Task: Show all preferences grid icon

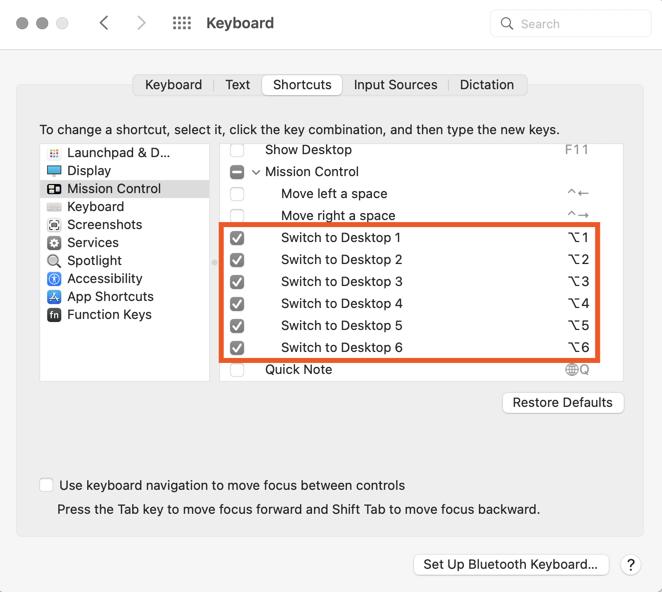Action: pyautogui.click(x=182, y=23)
